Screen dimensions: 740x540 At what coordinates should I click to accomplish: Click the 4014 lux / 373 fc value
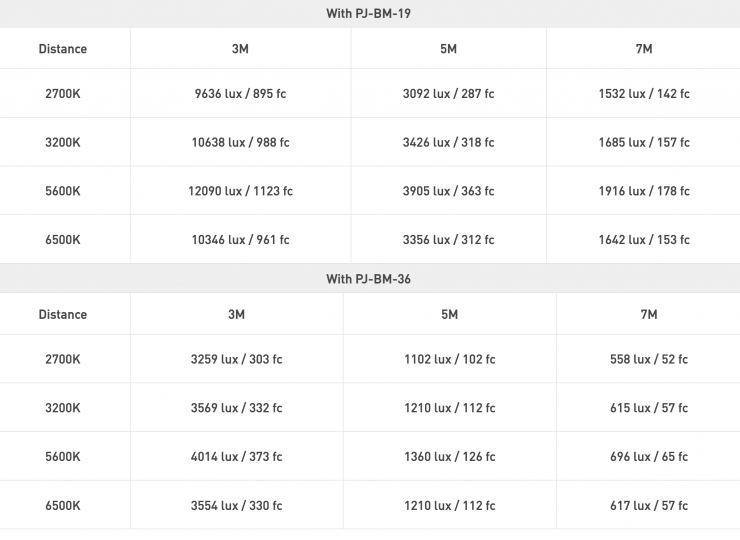pos(236,457)
